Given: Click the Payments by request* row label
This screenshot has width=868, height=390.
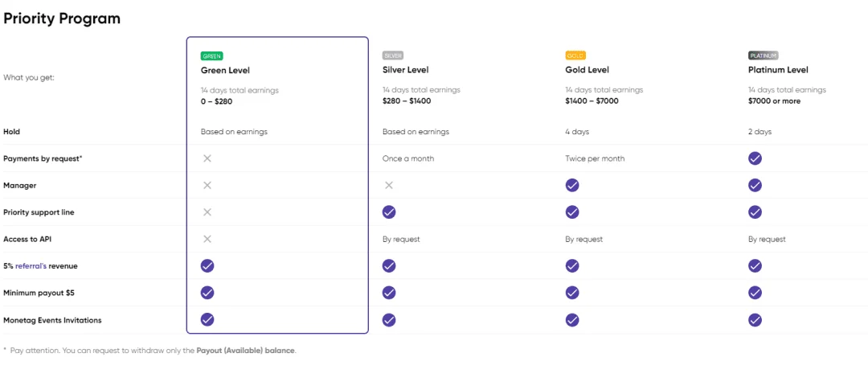Looking at the screenshot, I should [x=43, y=158].
